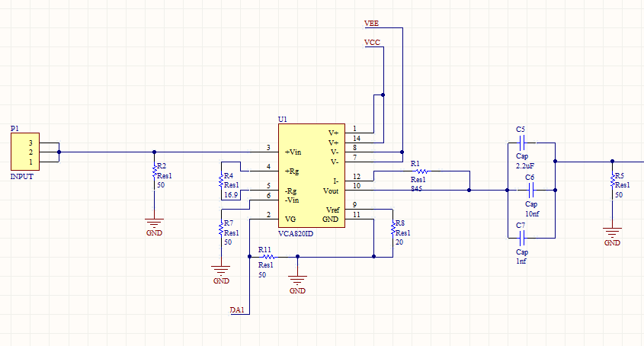Click the junction dot above R2

pos(155,152)
